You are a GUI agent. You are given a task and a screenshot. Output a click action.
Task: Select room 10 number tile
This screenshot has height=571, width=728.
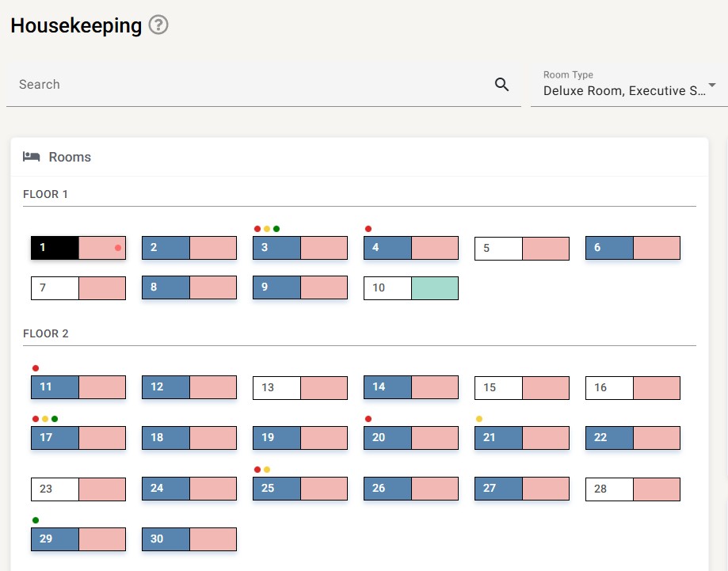coord(387,287)
